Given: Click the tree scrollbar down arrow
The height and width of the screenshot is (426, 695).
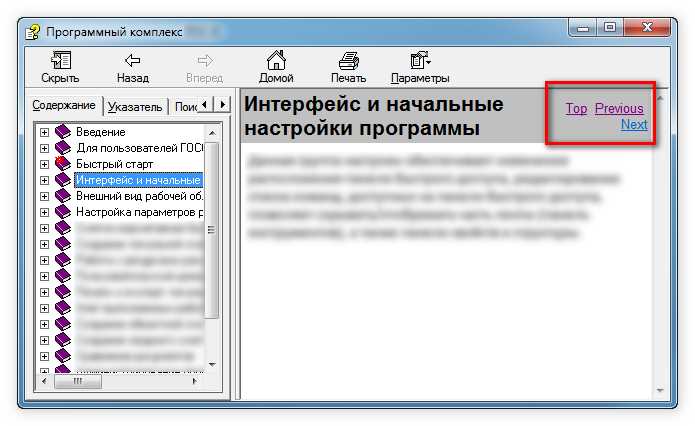Looking at the screenshot, I should click(x=212, y=364).
